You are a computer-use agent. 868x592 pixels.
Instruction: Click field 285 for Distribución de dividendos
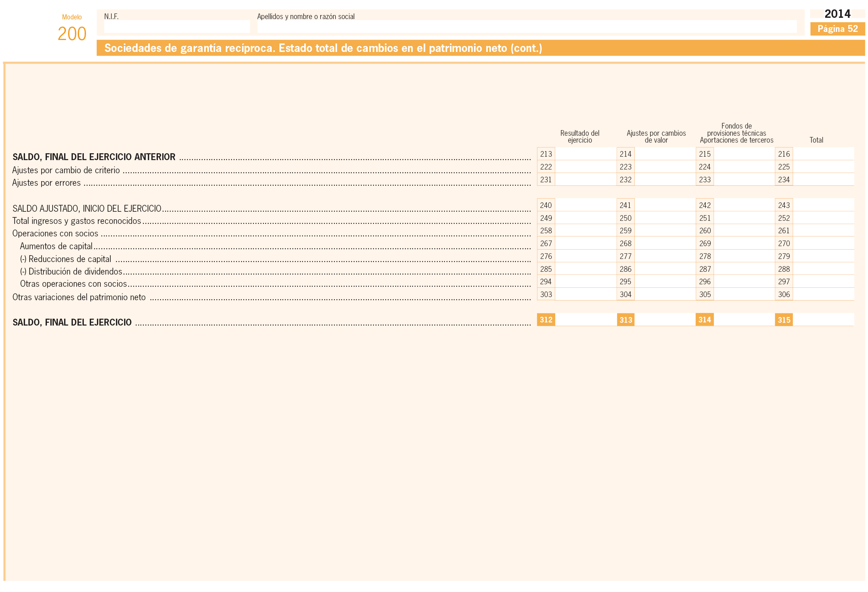pos(586,269)
